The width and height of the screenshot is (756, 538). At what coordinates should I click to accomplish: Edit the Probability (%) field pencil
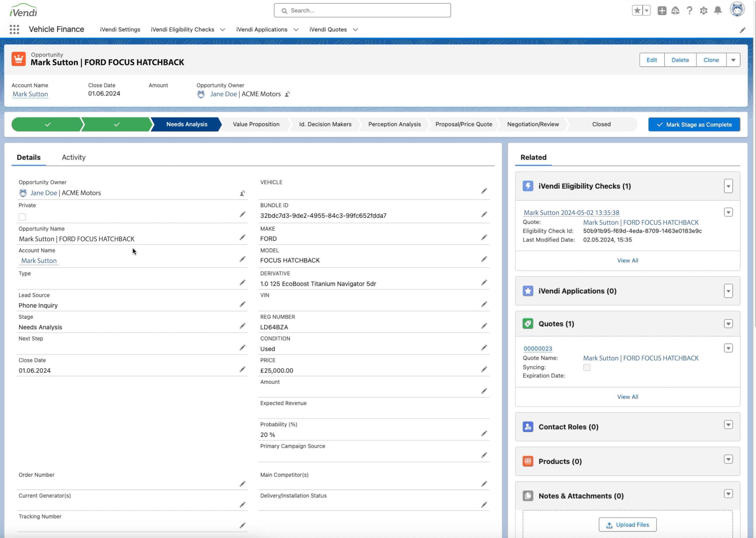click(x=484, y=433)
